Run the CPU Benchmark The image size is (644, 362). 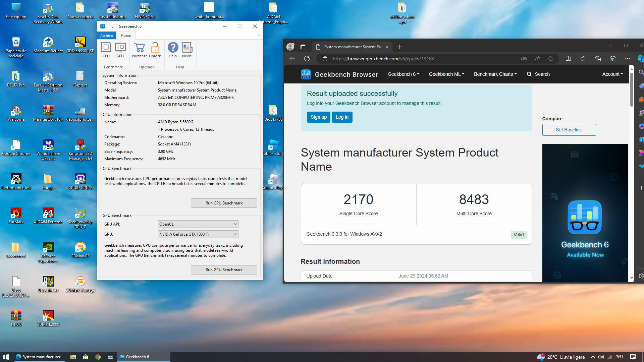224,203
